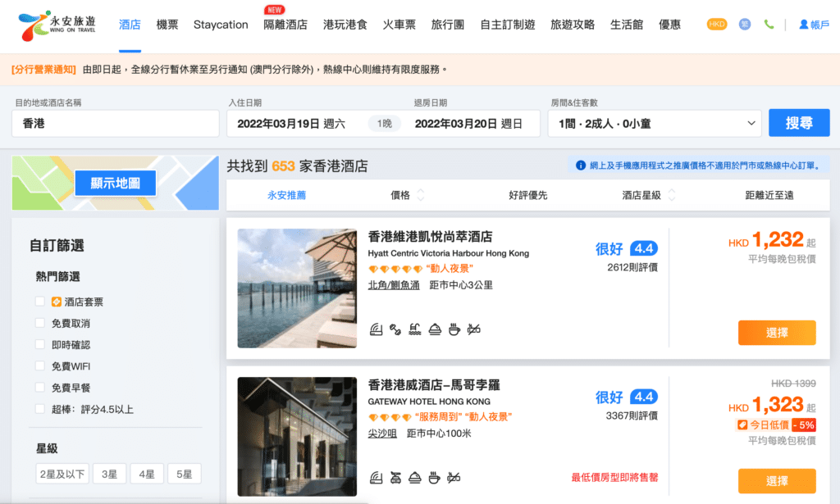Click the info icon beside the price notice
This screenshot has width=840, height=504.
click(x=580, y=166)
